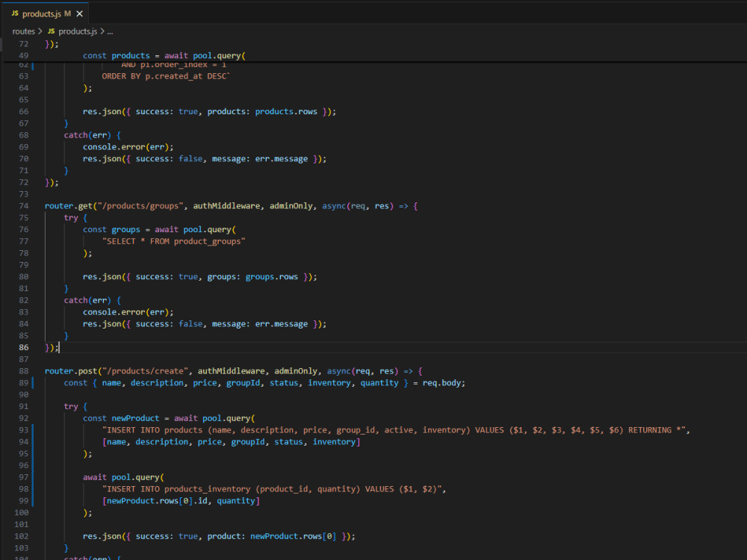Click product: newProduct.rows[0] on line 102

(272, 536)
